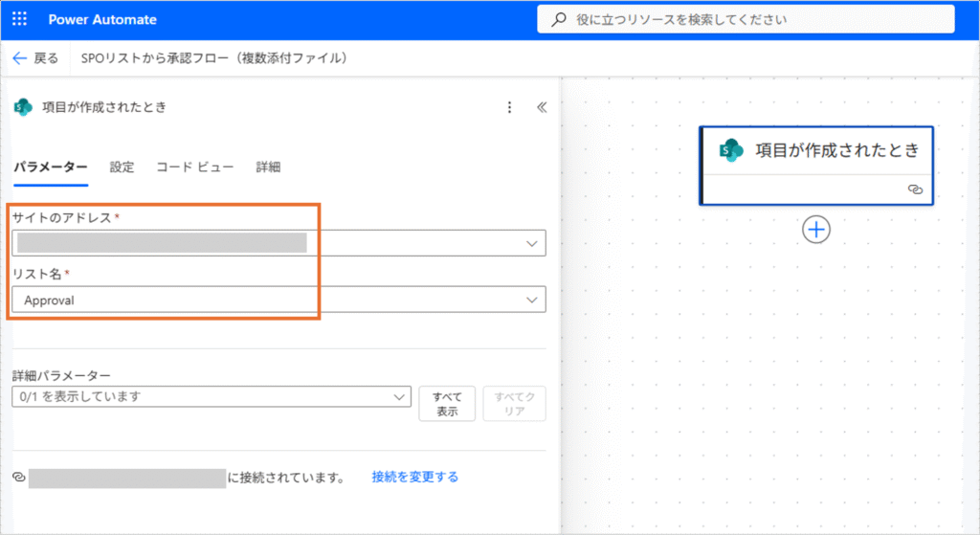Click the SharePoint icon in panel header
The height and width of the screenshot is (535, 980).
pos(23,107)
